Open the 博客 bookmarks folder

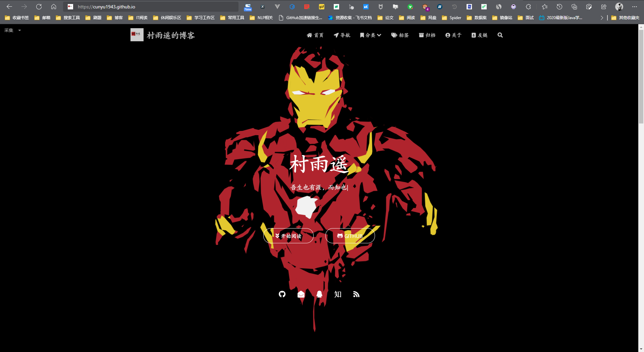pos(115,18)
